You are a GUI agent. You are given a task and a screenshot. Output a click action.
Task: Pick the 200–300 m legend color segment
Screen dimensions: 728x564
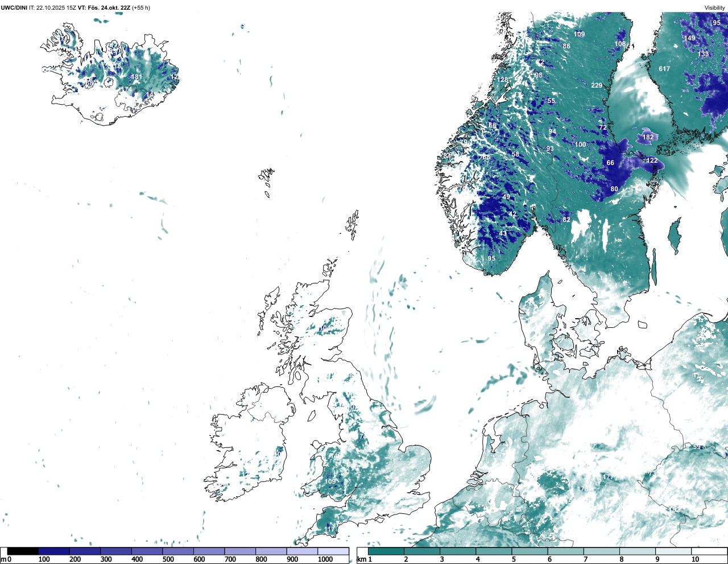pos(85,551)
